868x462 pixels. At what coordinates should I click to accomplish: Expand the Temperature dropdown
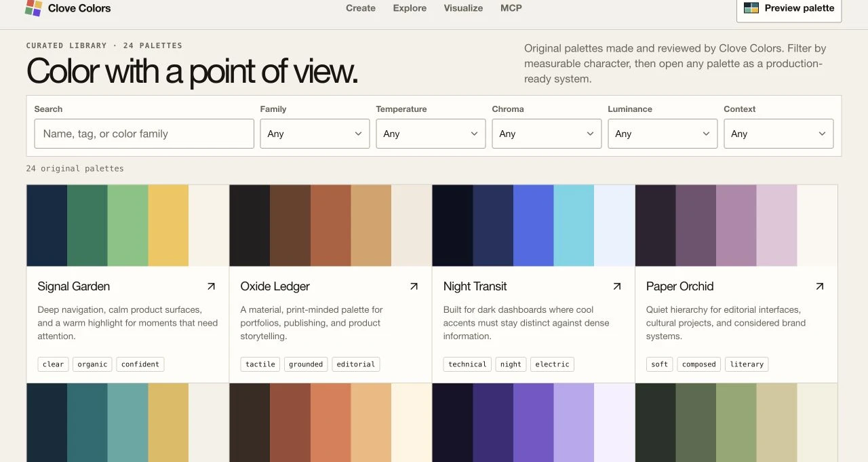coord(431,134)
